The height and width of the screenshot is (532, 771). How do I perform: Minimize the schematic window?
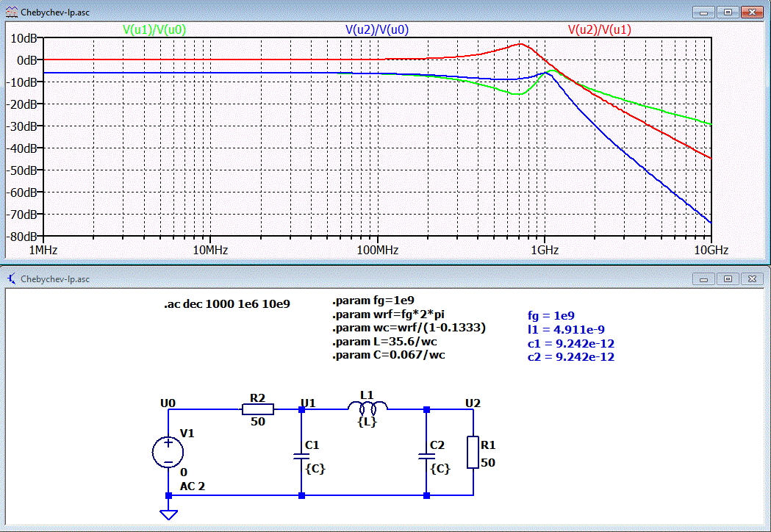pos(703,279)
